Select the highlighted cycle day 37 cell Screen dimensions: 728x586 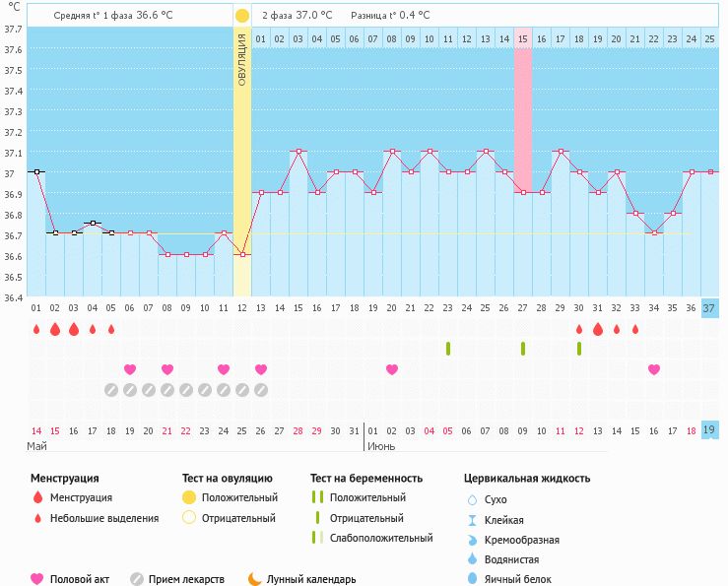710,309
